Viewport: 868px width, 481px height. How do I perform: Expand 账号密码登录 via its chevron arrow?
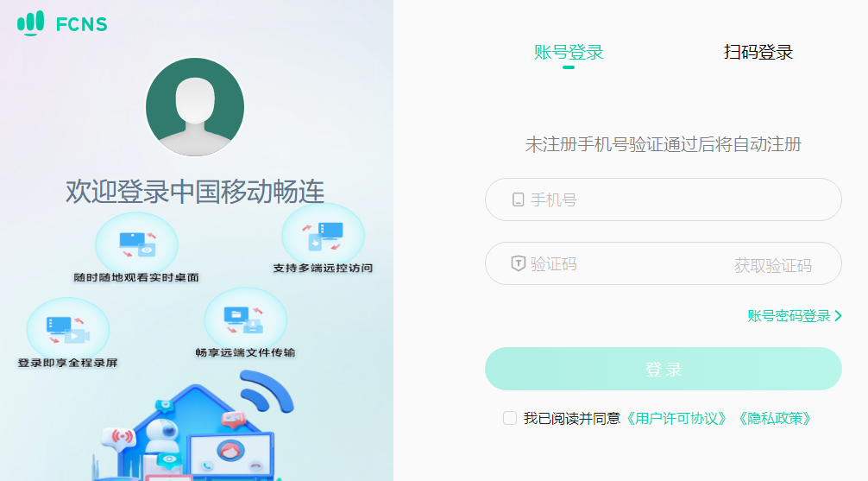[838, 316]
